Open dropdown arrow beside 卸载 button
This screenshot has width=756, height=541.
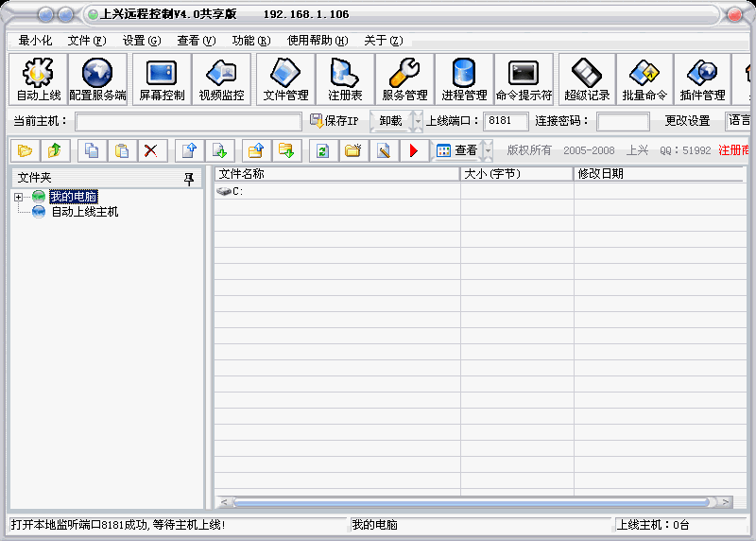point(416,121)
